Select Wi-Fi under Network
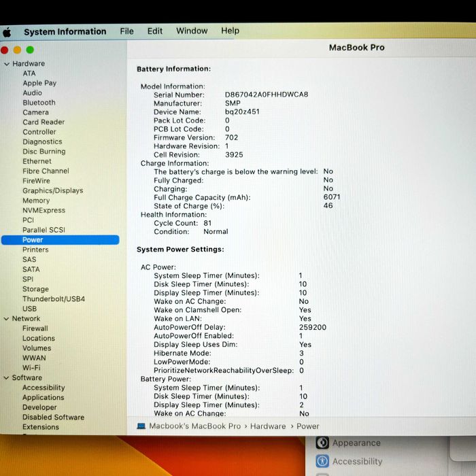The image size is (476, 476). [x=31, y=368]
